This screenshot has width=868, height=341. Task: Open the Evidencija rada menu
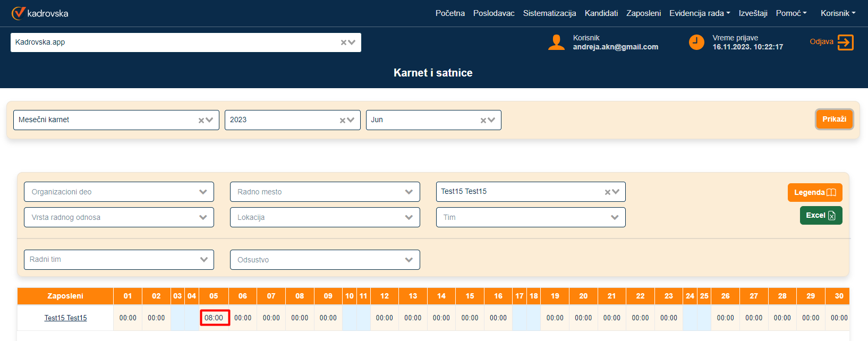699,13
